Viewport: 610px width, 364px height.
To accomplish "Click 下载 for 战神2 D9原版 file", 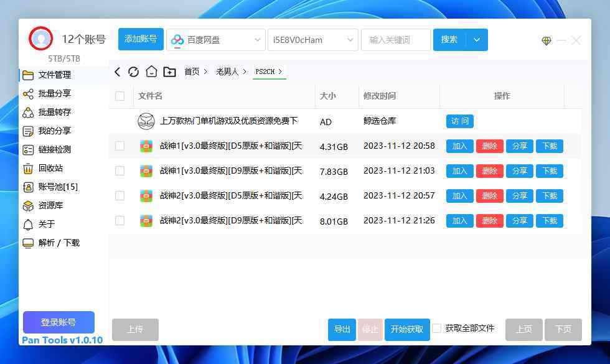I will click(x=550, y=221).
